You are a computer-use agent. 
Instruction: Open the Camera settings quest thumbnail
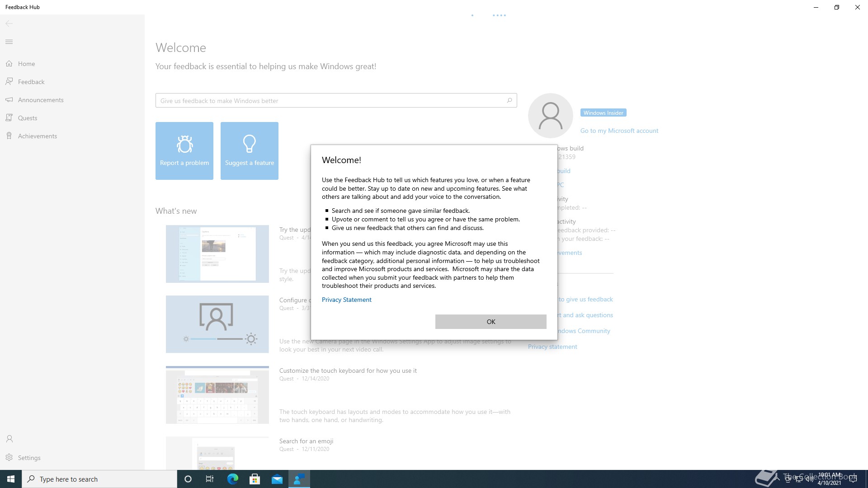(x=217, y=324)
